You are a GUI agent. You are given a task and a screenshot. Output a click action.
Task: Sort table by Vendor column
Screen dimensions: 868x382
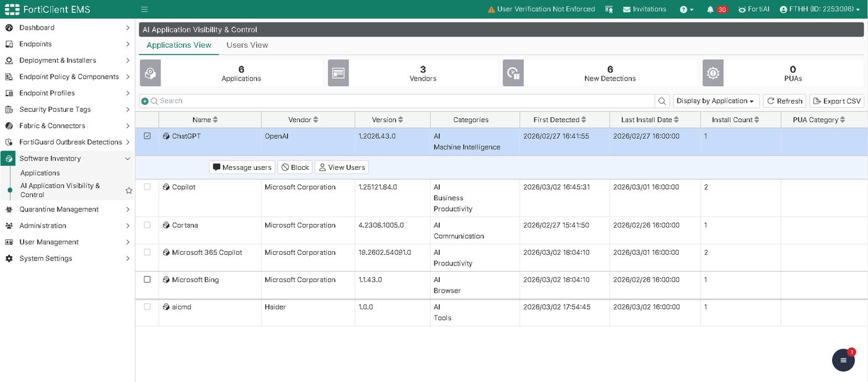coord(304,120)
